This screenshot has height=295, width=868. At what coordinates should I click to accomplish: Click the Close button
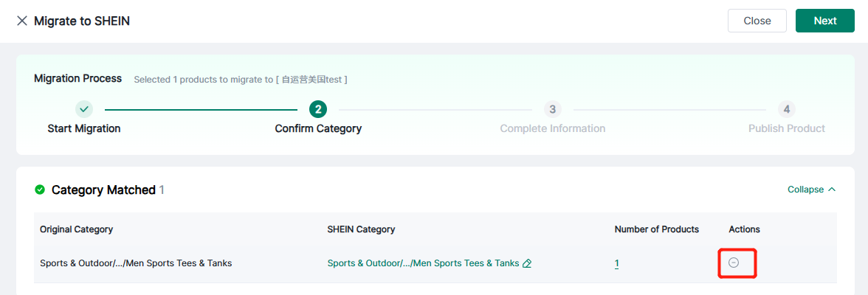click(x=757, y=21)
